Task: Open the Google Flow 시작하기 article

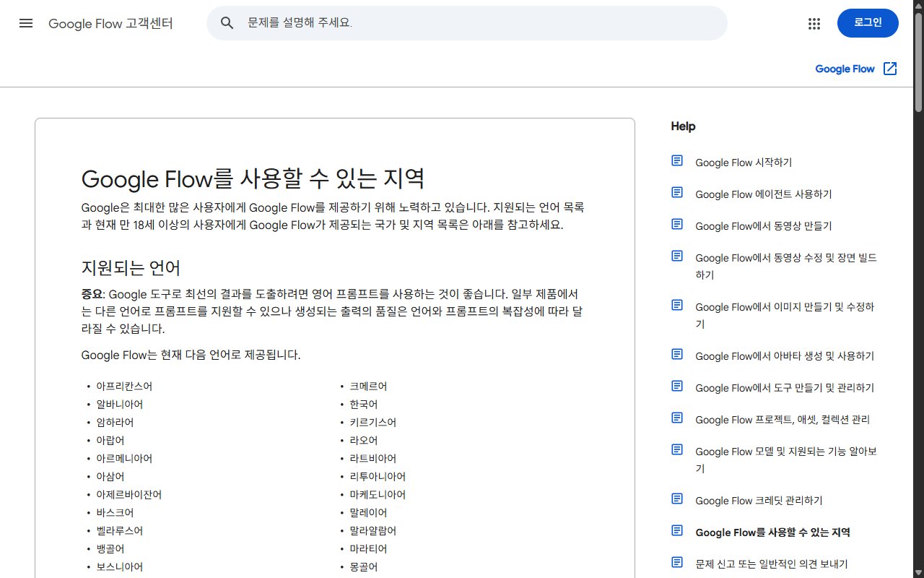Action: [x=744, y=163]
